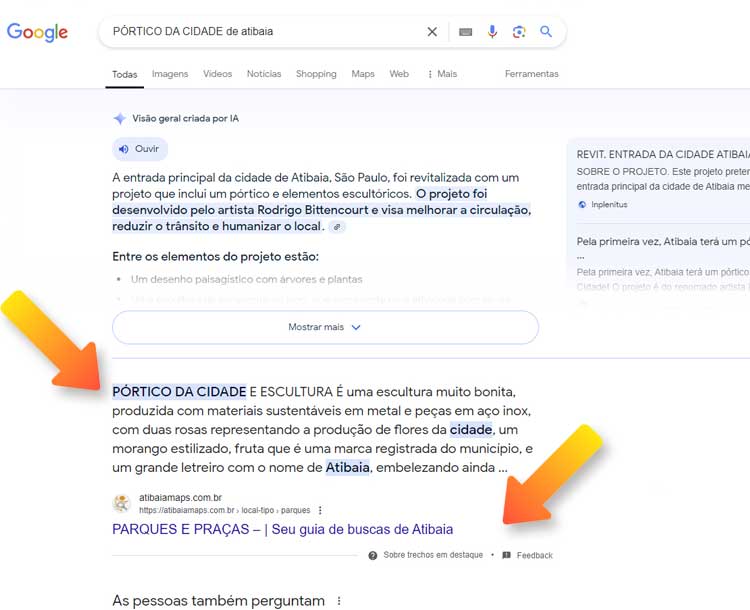Play audio with the Ouvir button
750x610 pixels.
[140, 149]
